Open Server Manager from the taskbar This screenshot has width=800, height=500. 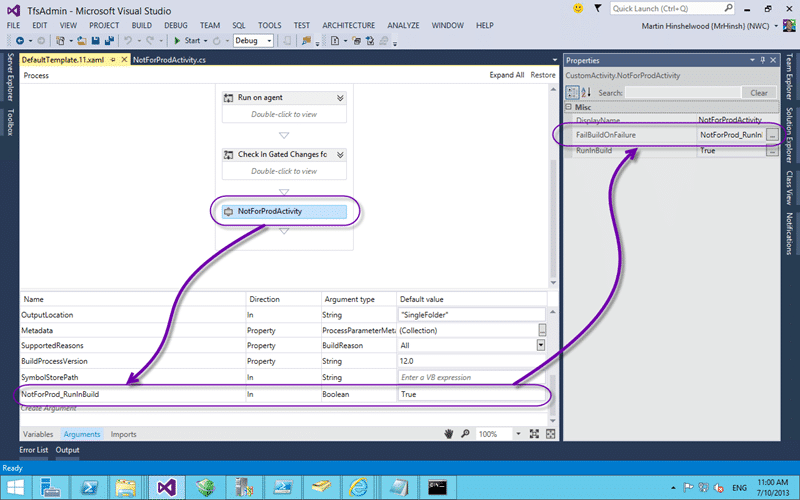[51, 487]
